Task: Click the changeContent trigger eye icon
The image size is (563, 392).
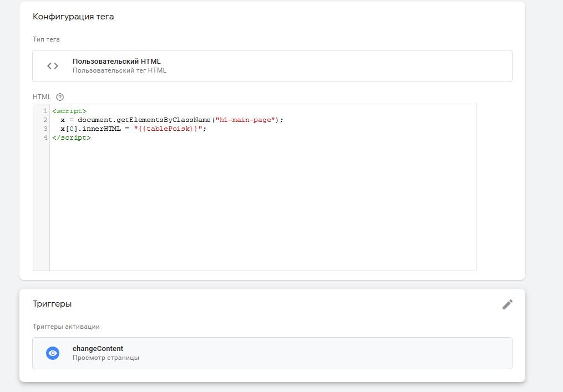Action: point(53,353)
